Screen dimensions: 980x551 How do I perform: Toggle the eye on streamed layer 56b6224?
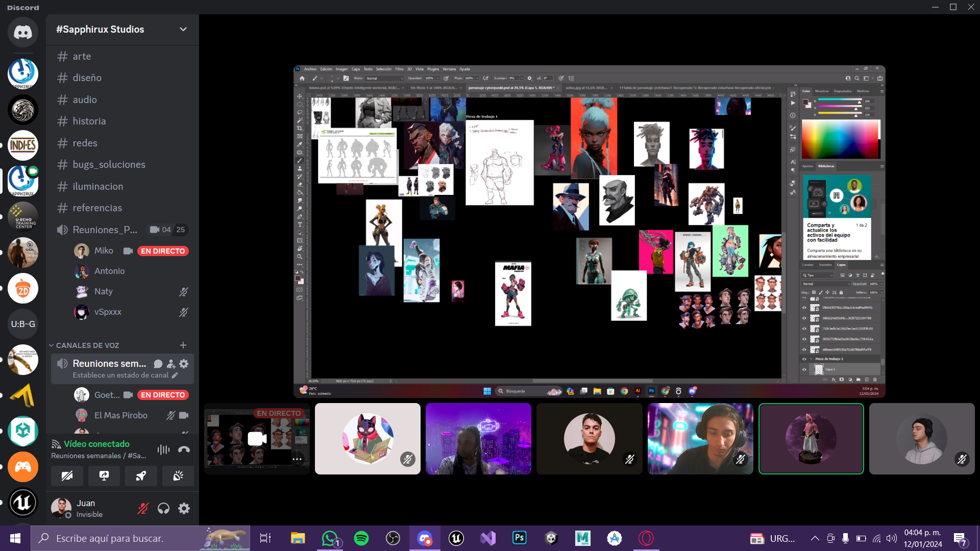(x=804, y=318)
